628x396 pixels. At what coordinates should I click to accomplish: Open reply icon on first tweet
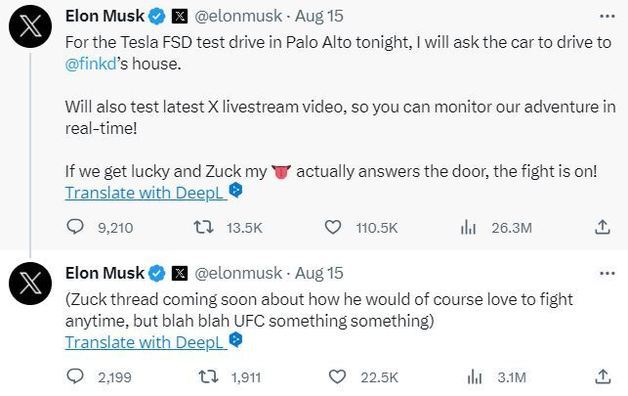[75, 227]
